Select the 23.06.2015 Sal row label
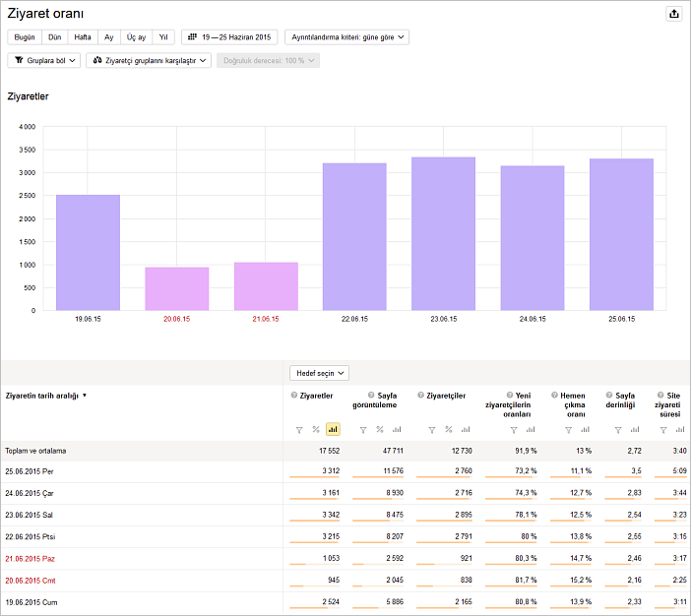This screenshot has height=616, width=691. click(x=29, y=515)
